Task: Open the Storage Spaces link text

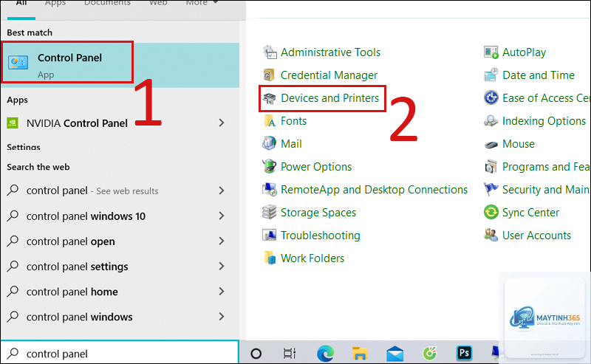Action: tap(318, 213)
